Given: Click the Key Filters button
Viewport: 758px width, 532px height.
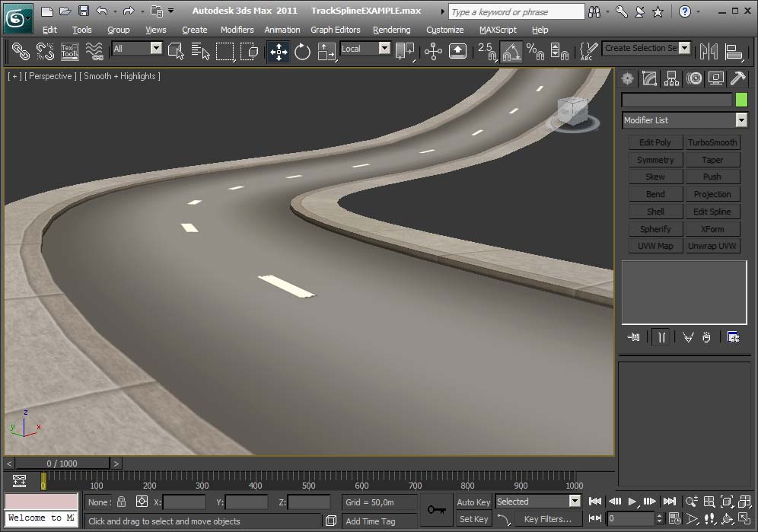Looking at the screenshot, I should pyautogui.click(x=547, y=518).
